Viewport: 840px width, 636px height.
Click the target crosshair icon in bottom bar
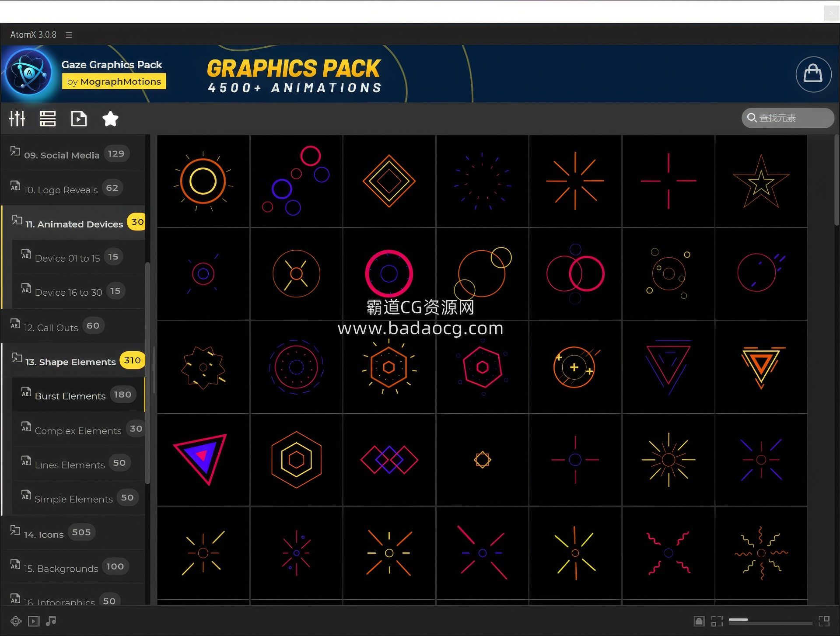point(16,621)
